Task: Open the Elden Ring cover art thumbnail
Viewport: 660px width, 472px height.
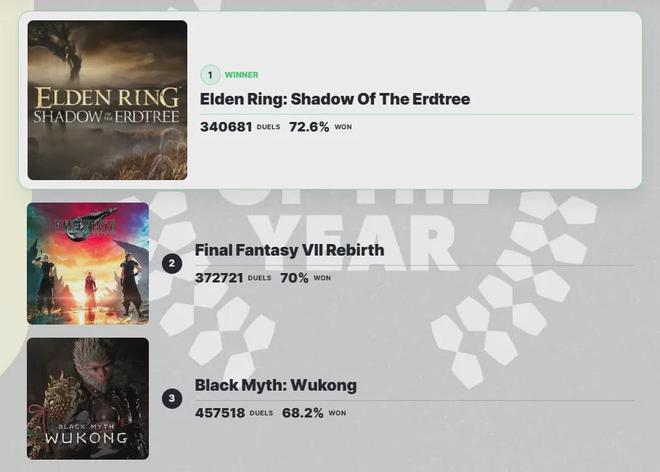Action: click(107, 100)
